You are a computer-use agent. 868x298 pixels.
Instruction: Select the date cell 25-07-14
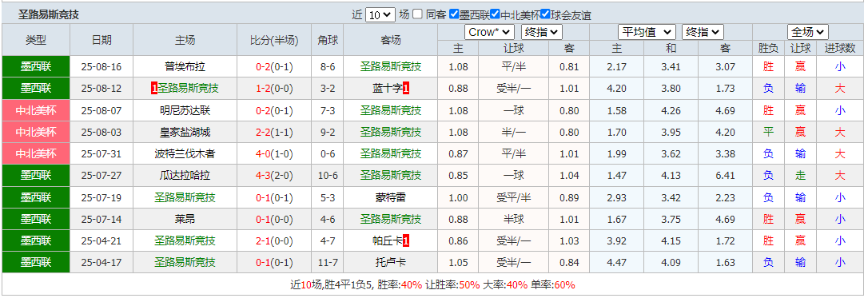102,219
